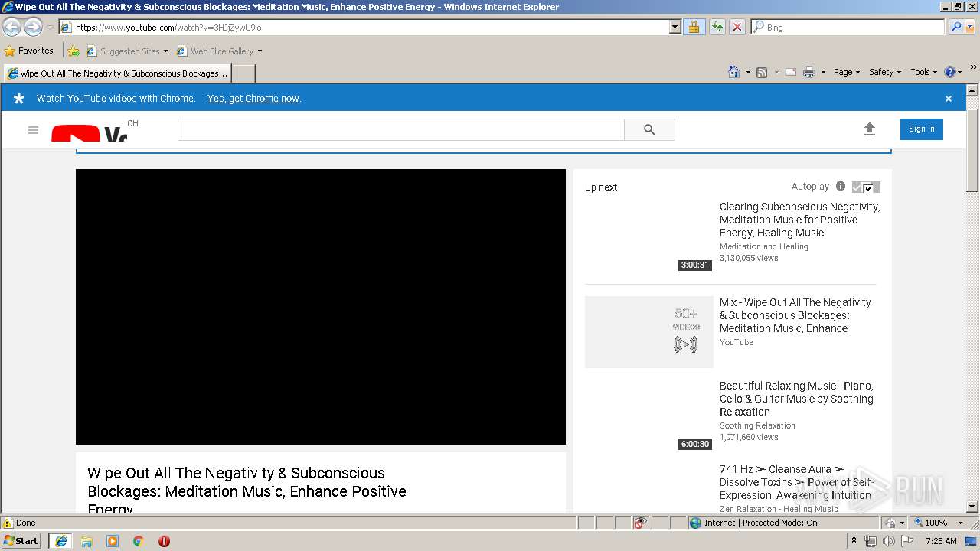Open the Safety menu

point(884,72)
